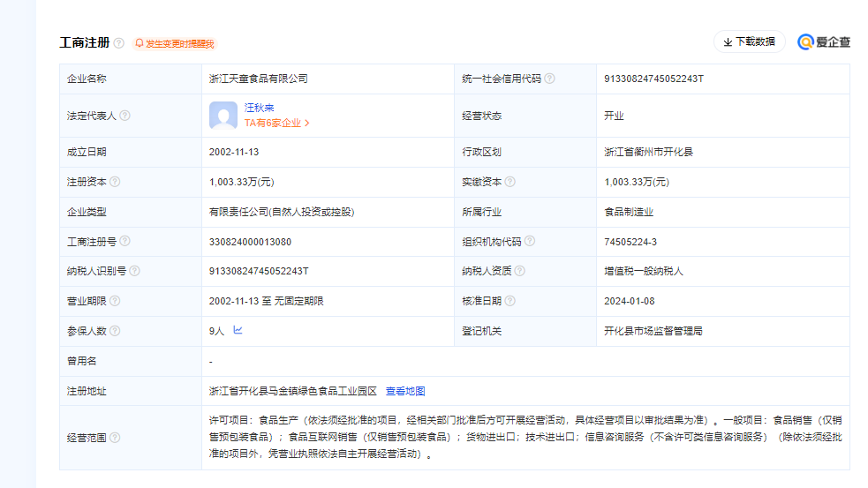Click the 下载数据 download button
This screenshot has width=868, height=488.
(750, 42)
